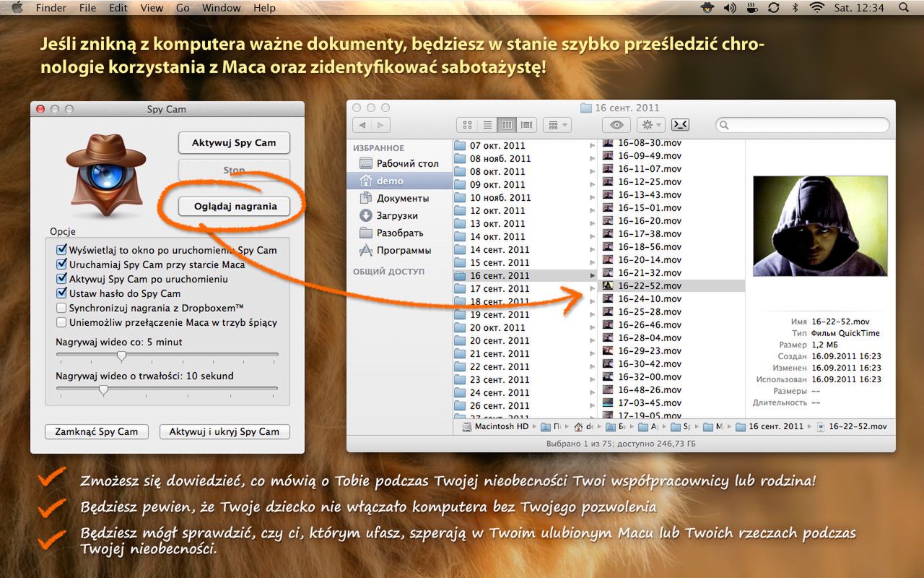Select the 16-24-10.mov file
Image resolution: width=924 pixels, height=578 pixels.
[673, 299]
